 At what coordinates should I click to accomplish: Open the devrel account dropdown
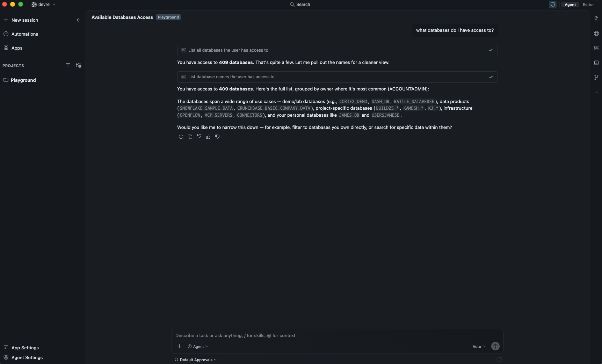click(44, 5)
